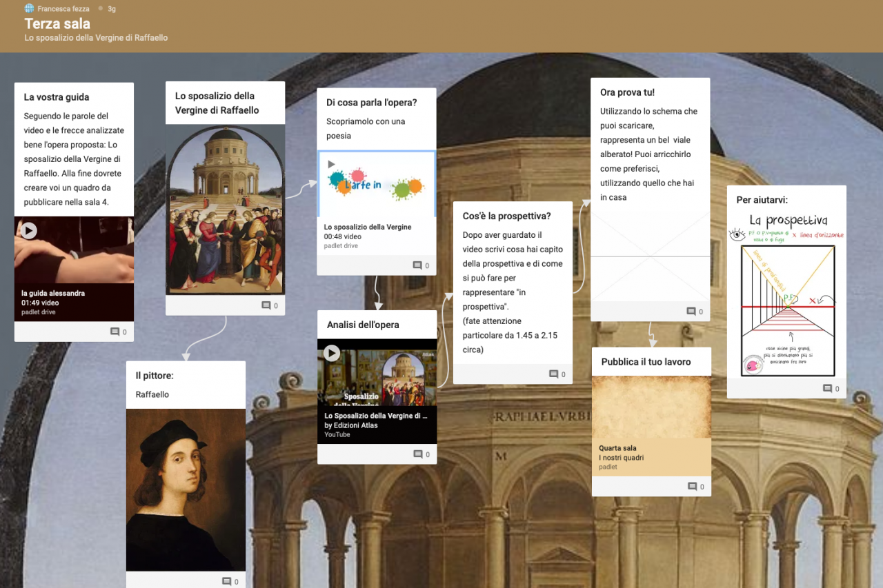The width and height of the screenshot is (883, 588).
Task: Click I nostri quadri link description
Action: (621, 458)
